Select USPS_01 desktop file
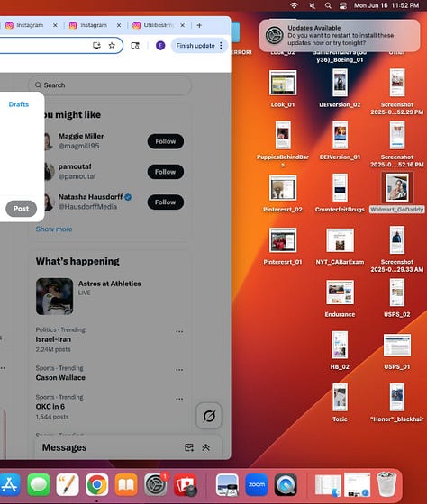Image resolution: width=427 pixels, height=504 pixels. click(396, 351)
